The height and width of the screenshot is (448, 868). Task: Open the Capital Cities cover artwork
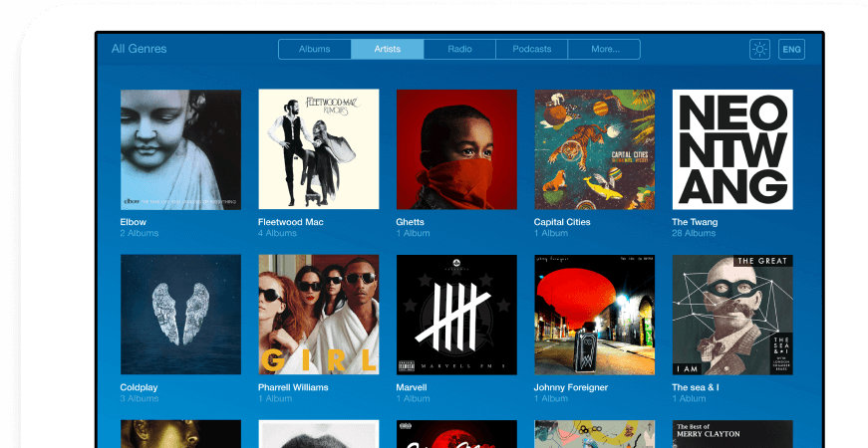tap(595, 149)
